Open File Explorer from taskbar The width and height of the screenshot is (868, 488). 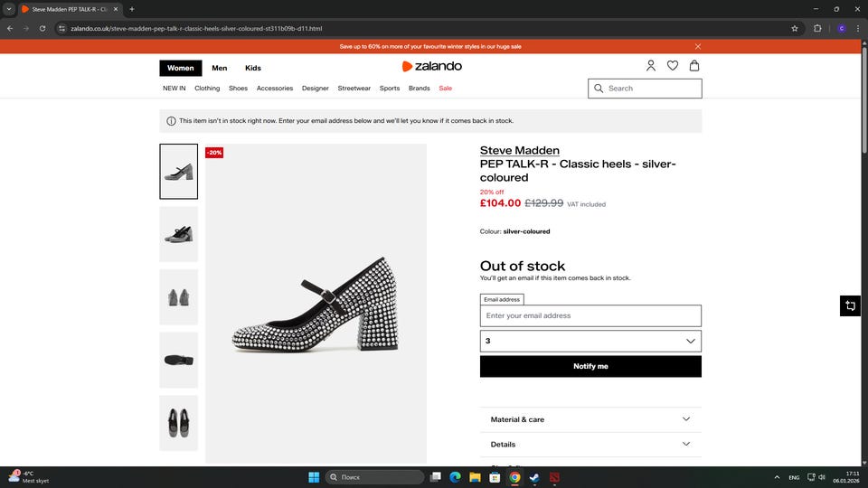pos(475,477)
